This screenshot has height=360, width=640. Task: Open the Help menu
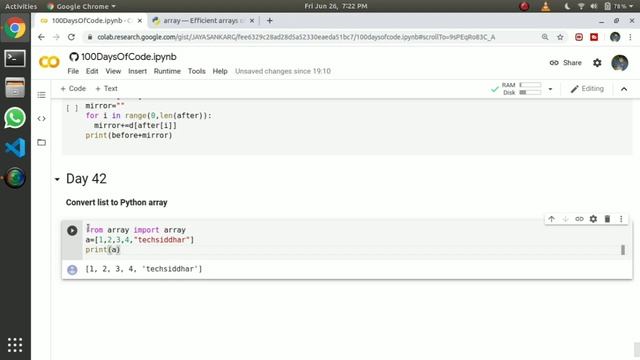coord(220,71)
